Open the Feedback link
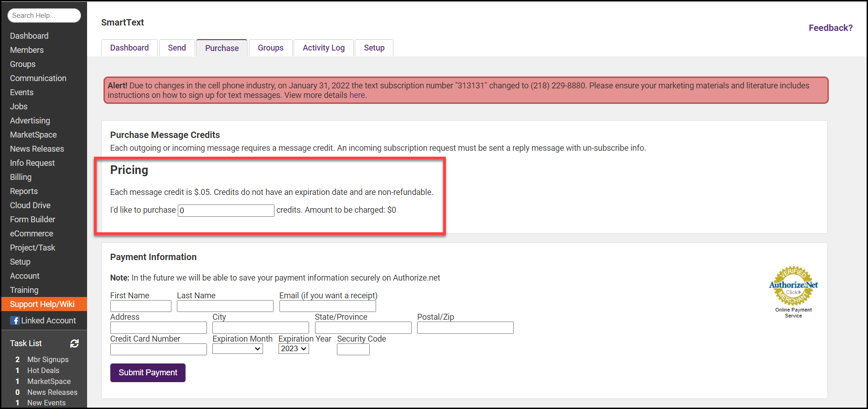Screen dimensions: 868x409 tap(830, 28)
